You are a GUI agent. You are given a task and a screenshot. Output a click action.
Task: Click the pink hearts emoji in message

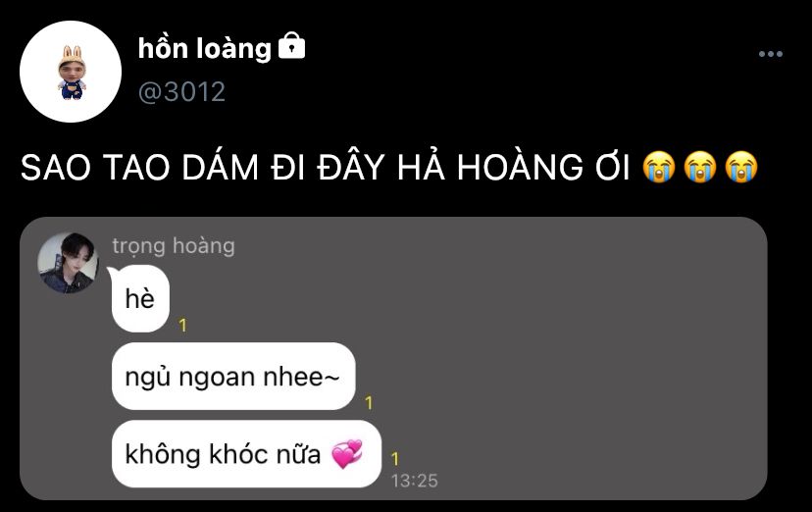click(347, 454)
